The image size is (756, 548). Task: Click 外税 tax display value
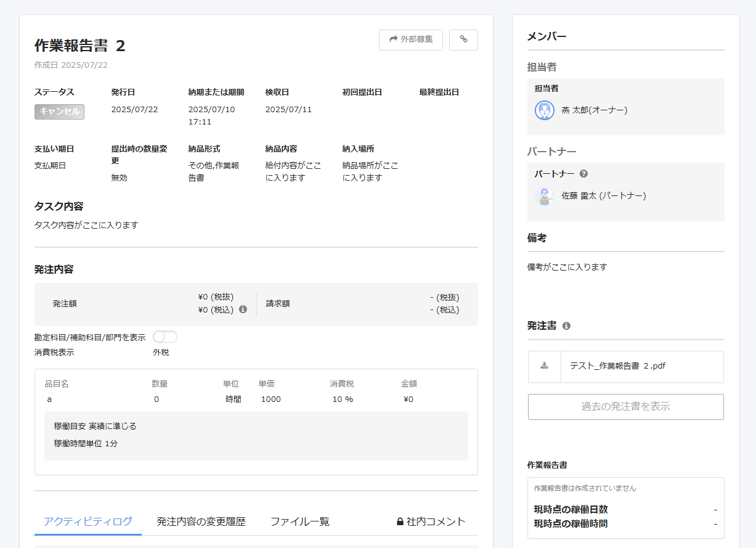pyautogui.click(x=161, y=353)
